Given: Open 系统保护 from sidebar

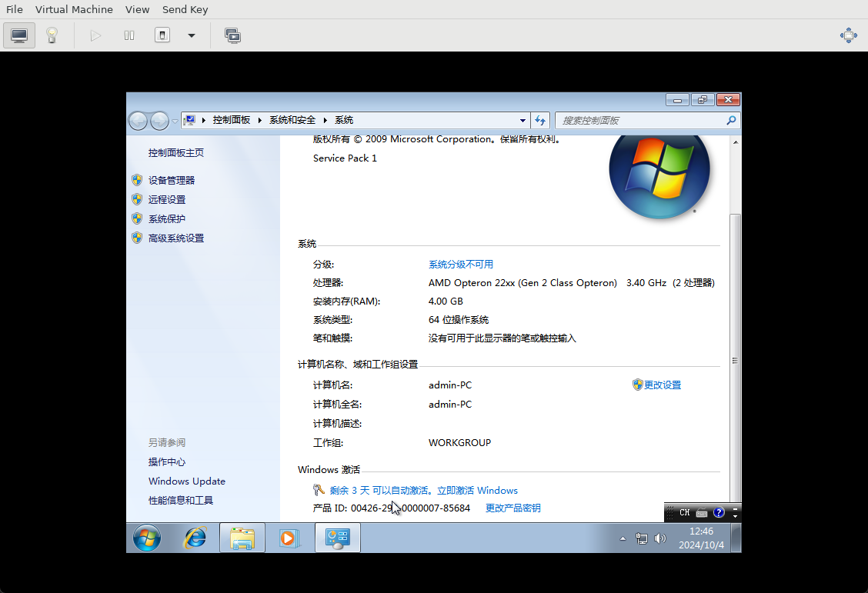Looking at the screenshot, I should click(x=167, y=219).
